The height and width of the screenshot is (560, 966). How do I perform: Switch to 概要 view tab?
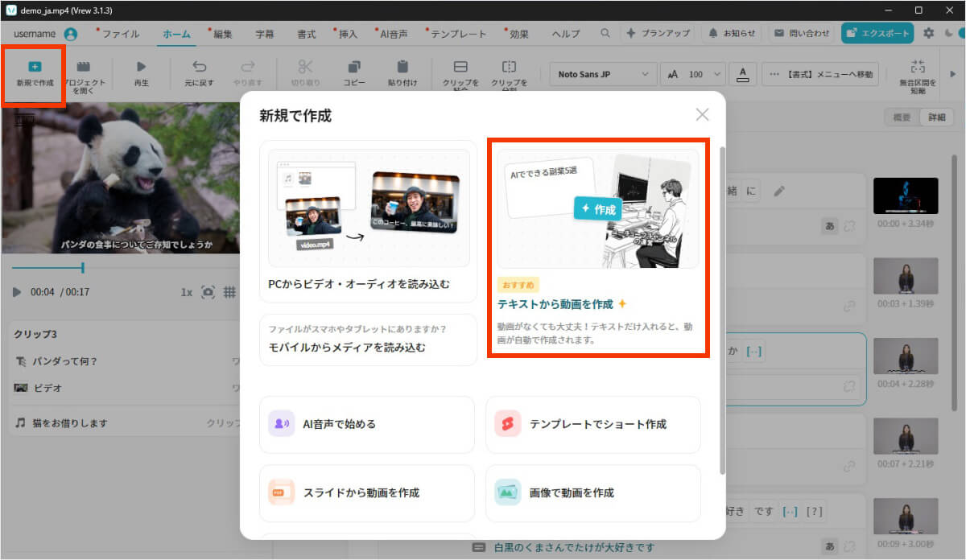pyautogui.click(x=902, y=117)
